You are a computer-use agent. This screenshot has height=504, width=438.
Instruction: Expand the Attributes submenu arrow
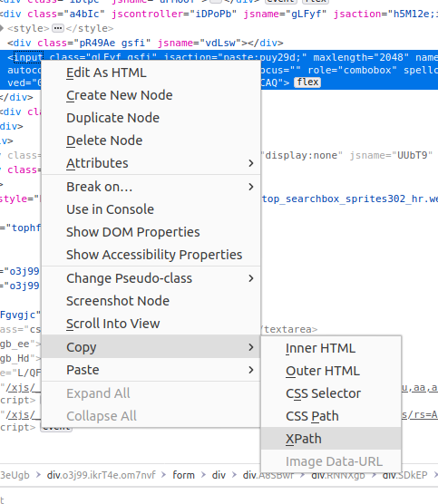(251, 163)
